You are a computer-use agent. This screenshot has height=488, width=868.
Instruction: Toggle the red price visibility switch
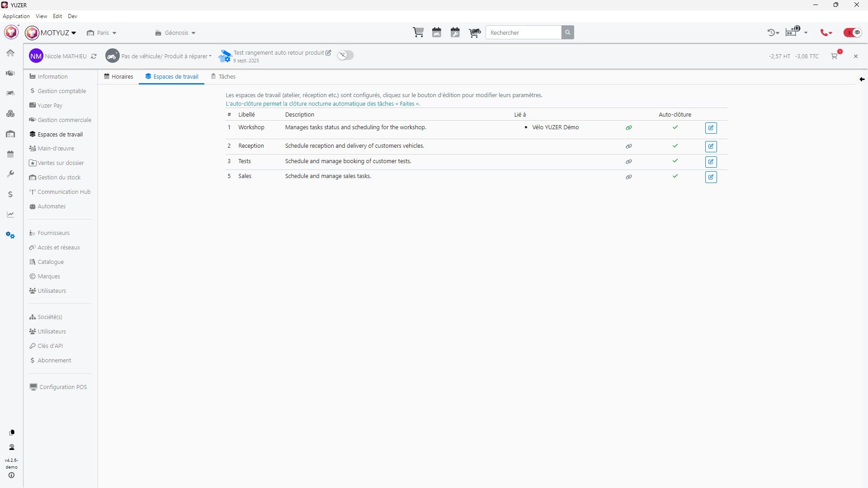pyautogui.click(x=853, y=33)
